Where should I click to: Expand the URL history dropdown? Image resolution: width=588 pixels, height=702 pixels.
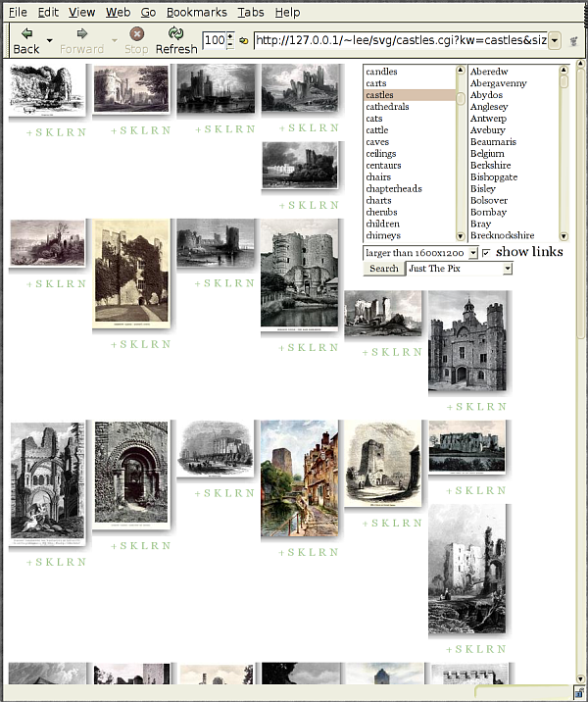(x=555, y=40)
